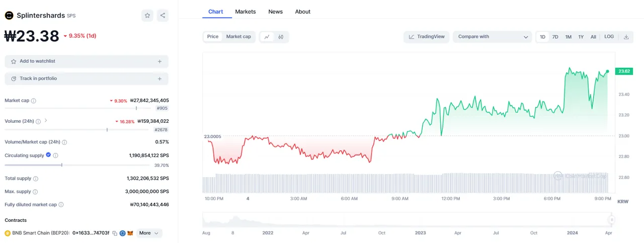Toggle LOG scale on the chart
This screenshot has width=644, height=243.
[609, 37]
